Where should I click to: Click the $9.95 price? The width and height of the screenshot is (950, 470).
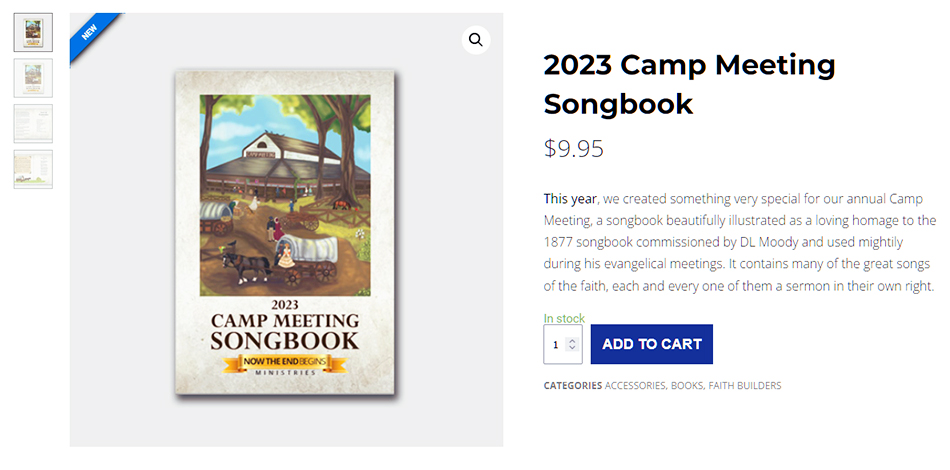574,149
